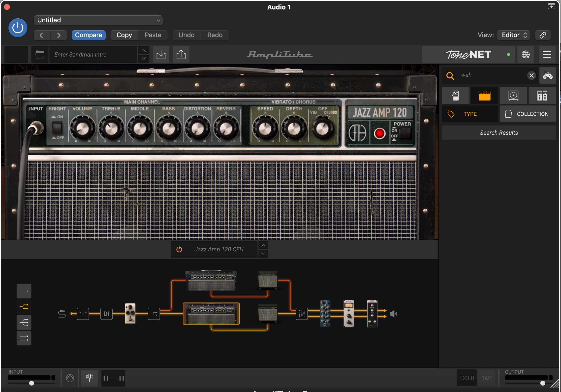561x392 pixels.
Task: Choose the two parallel lines routing
Action: tap(24, 338)
